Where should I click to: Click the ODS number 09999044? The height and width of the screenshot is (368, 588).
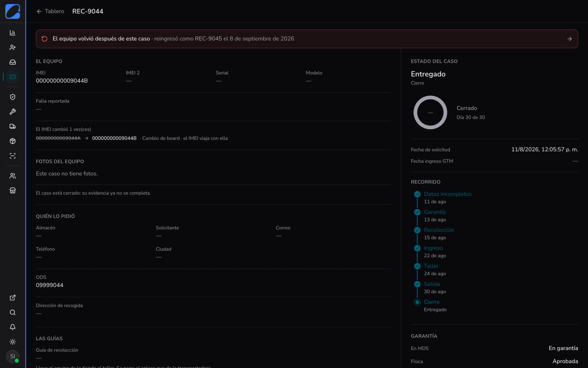point(50,285)
